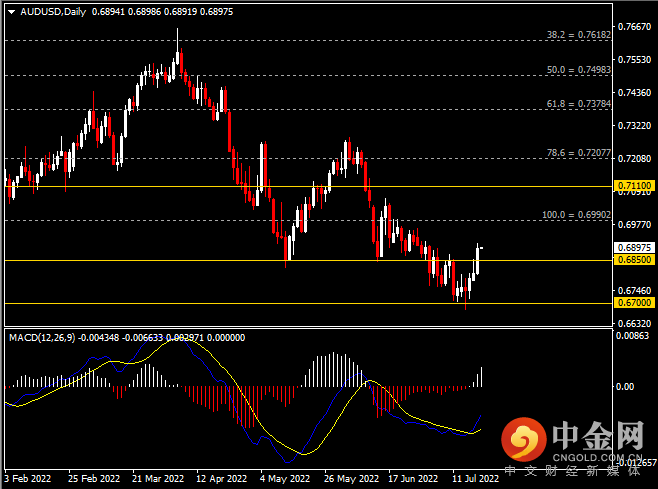This screenshot has height=489, width=658.
Task: Click the 11 Jul 2022 date label
Action: [x=475, y=479]
